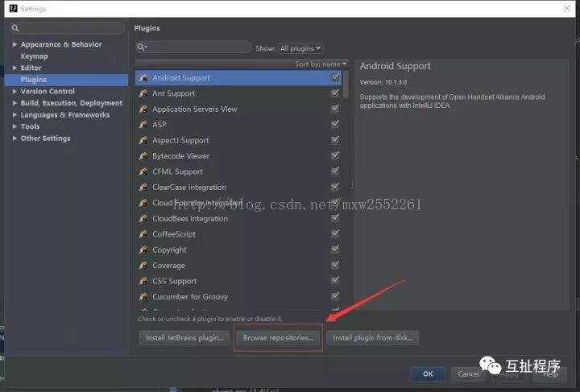Image resolution: width=580 pixels, height=392 pixels.
Task: Expand the Version Control arrow
Action: [14, 91]
